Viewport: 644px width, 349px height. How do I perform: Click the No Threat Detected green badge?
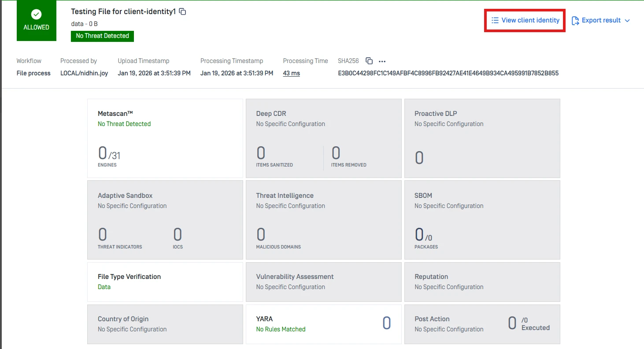coord(102,36)
